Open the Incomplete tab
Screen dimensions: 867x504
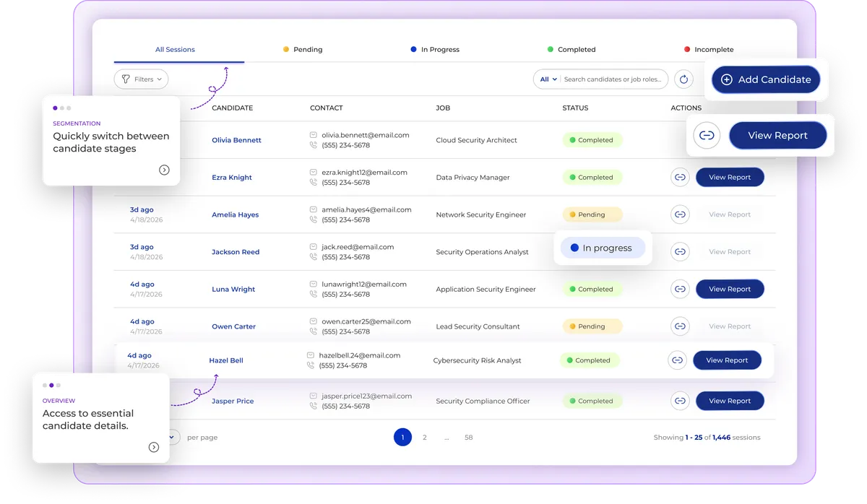709,50
